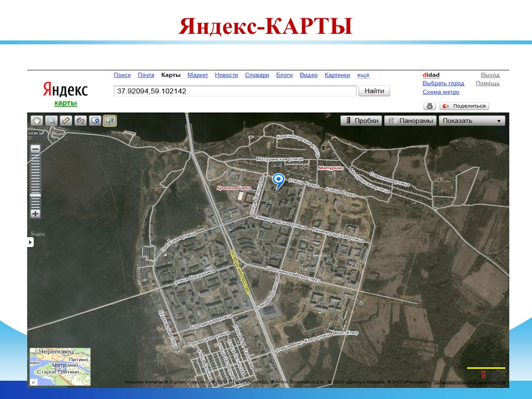Click the Выбрать город link
Image resolution: width=532 pixels, height=399 pixels.
pyautogui.click(x=443, y=83)
